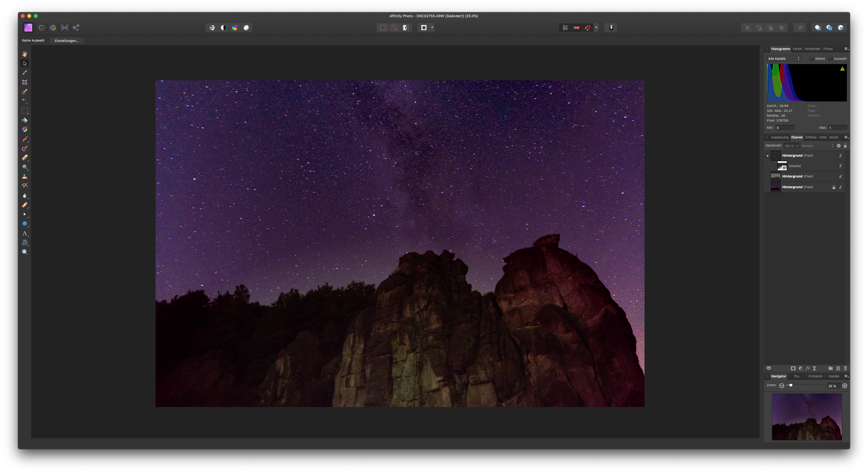Screen dimensions: 868x473
Task: Select the rectangular marquee selection tool
Action: pos(25,111)
